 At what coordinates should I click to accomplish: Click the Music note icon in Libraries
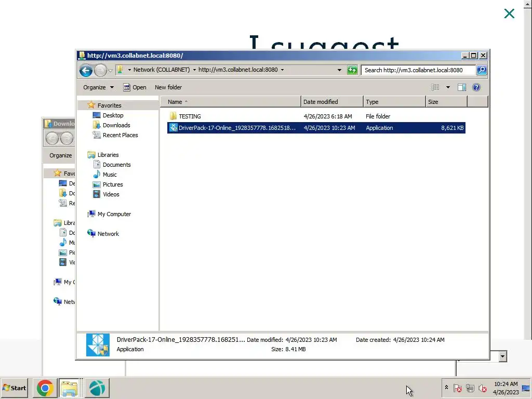tap(97, 175)
